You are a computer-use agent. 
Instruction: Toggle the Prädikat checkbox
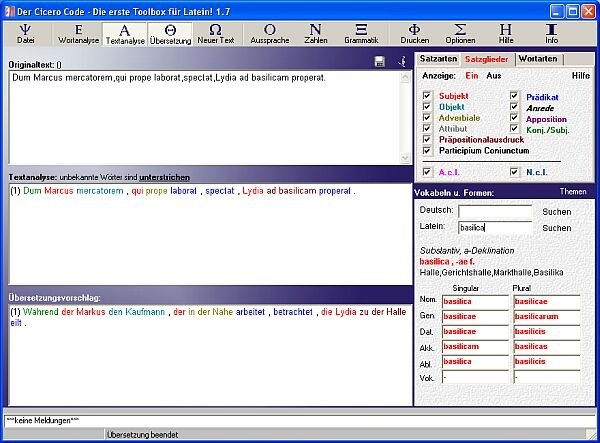click(515, 96)
